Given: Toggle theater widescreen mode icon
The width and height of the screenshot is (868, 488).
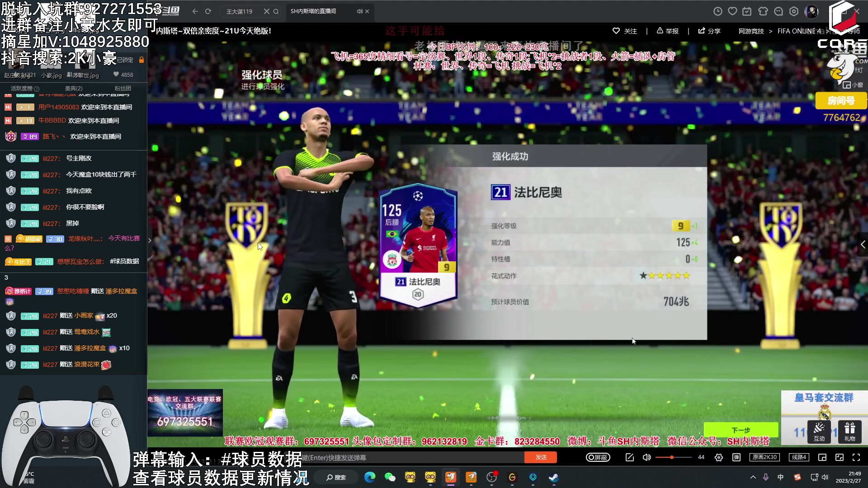Looking at the screenshot, I should (839, 457).
